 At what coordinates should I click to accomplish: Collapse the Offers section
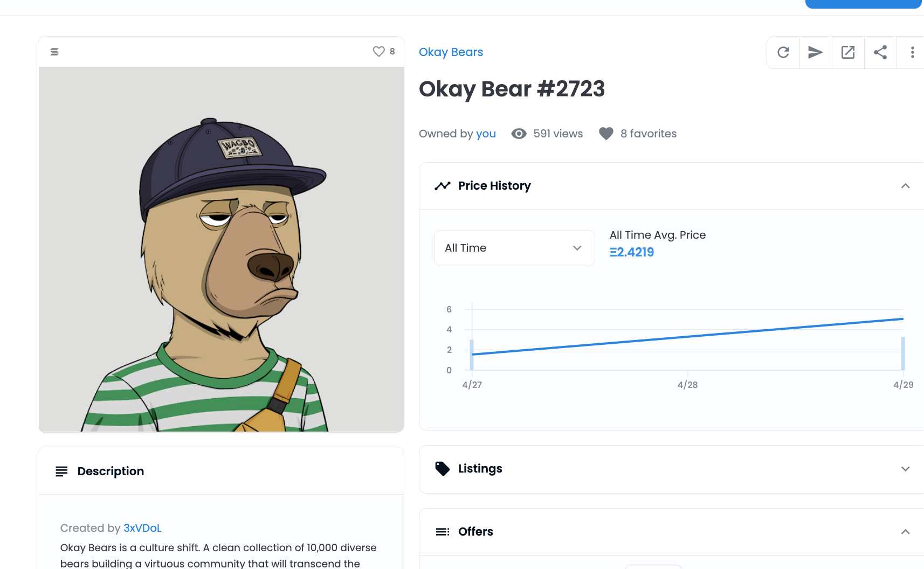pyautogui.click(x=905, y=532)
